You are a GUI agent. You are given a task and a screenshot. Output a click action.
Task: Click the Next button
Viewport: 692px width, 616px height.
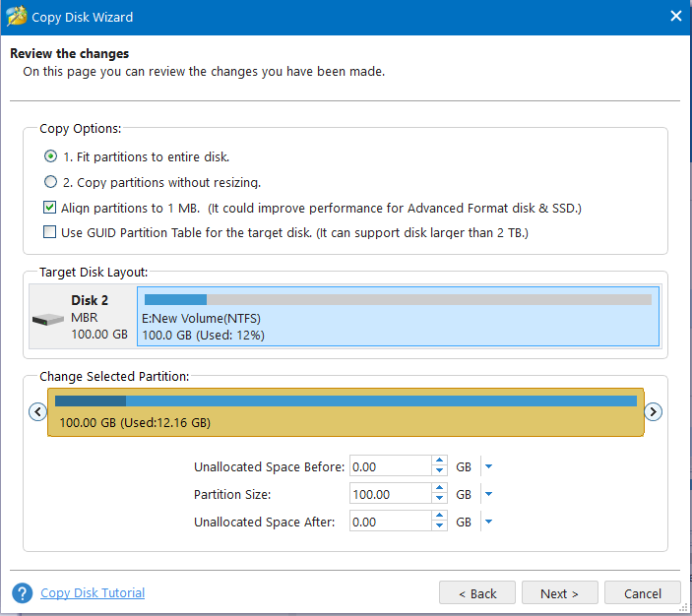tap(558, 593)
